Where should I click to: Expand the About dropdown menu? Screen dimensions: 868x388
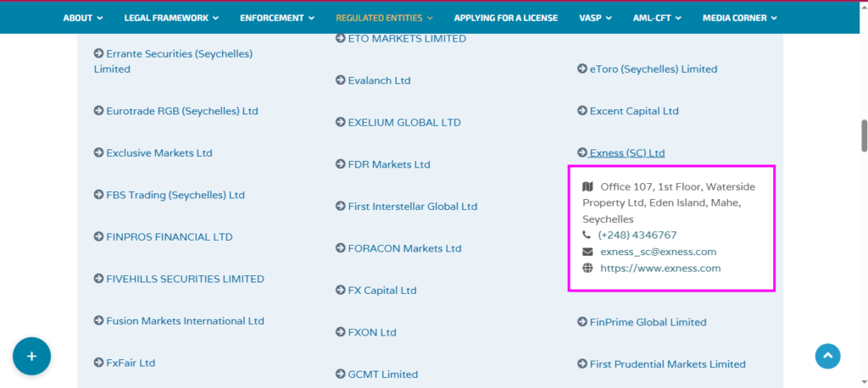[83, 18]
